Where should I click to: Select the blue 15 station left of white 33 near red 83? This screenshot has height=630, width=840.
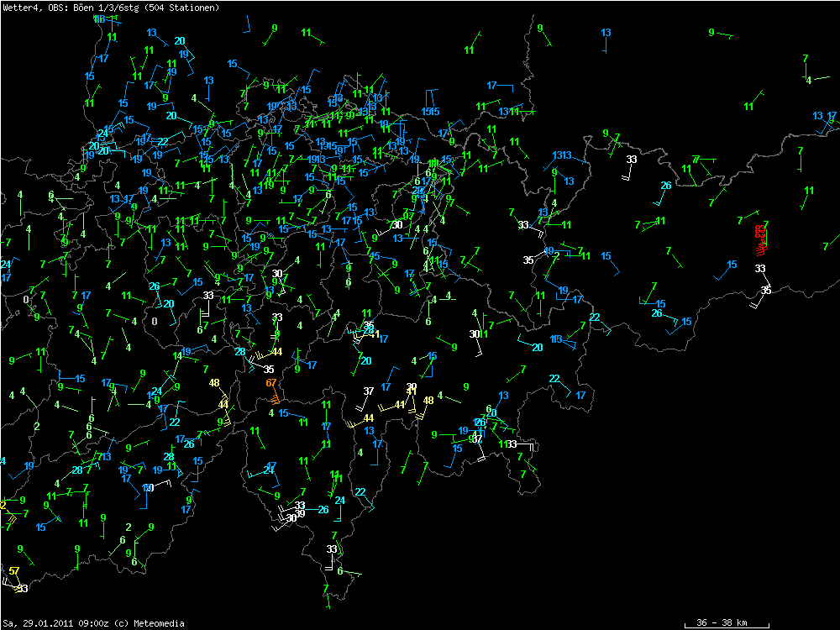tap(732, 265)
